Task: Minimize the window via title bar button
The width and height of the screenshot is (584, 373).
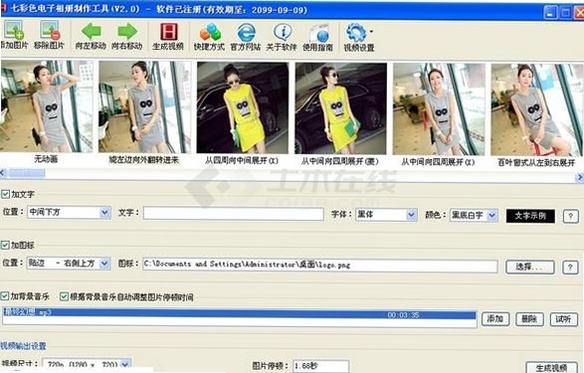Action: point(550,12)
